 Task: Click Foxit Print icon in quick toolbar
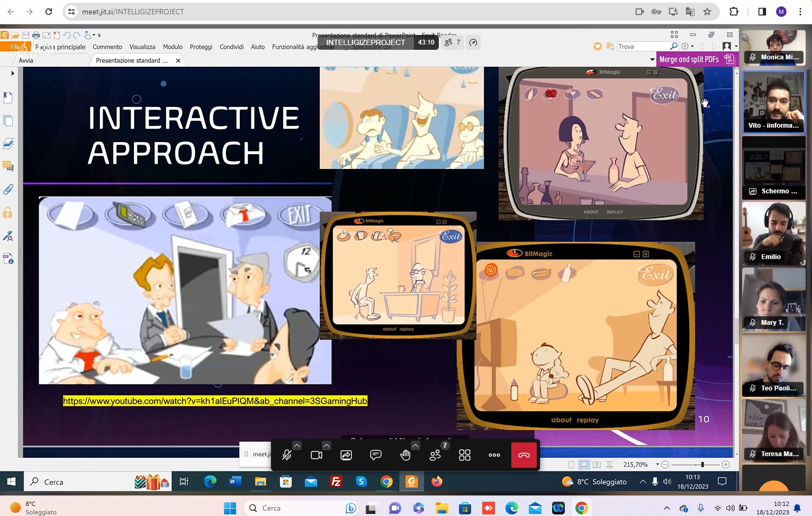(x=36, y=35)
